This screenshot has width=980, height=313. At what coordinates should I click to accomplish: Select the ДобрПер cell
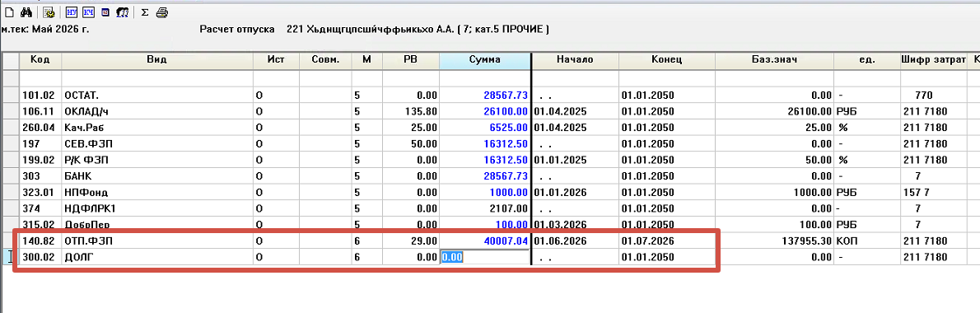tap(156, 224)
